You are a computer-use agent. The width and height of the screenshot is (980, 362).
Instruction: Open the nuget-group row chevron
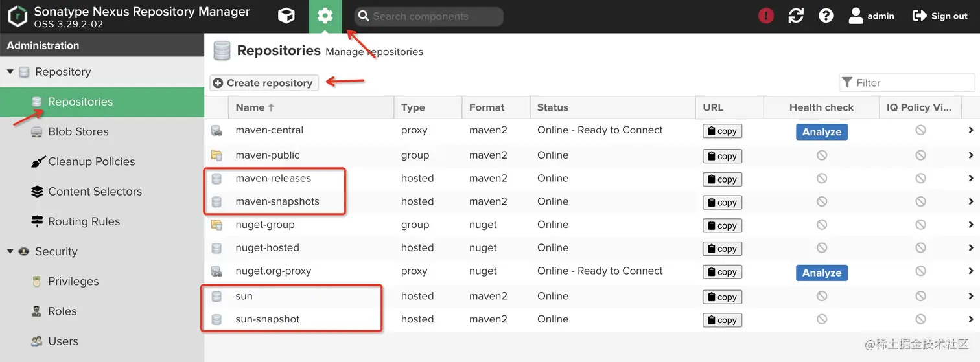click(970, 225)
